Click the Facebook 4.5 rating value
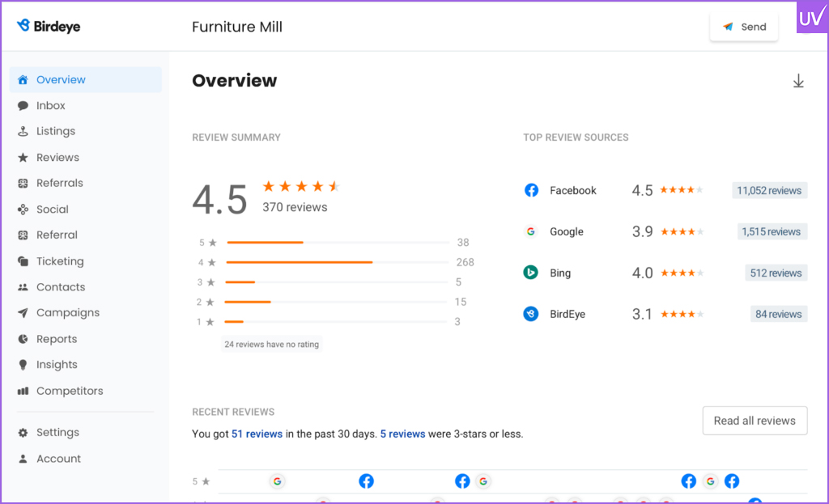Image resolution: width=829 pixels, height=504 pixels. 642,190
